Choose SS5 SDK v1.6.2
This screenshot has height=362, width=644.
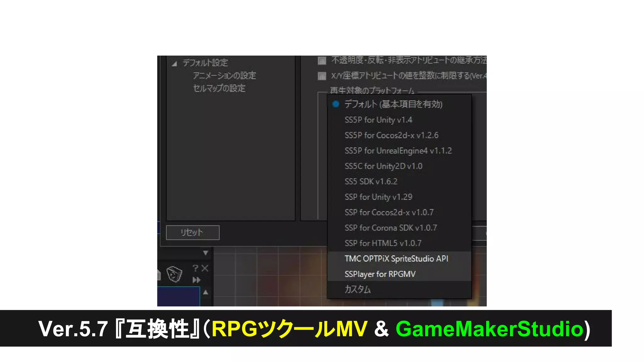click(x=399, y=181)
